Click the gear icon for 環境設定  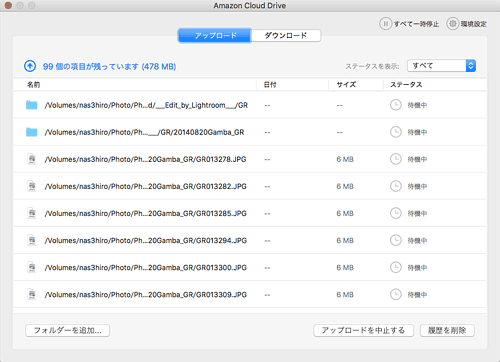pos(453,24)
